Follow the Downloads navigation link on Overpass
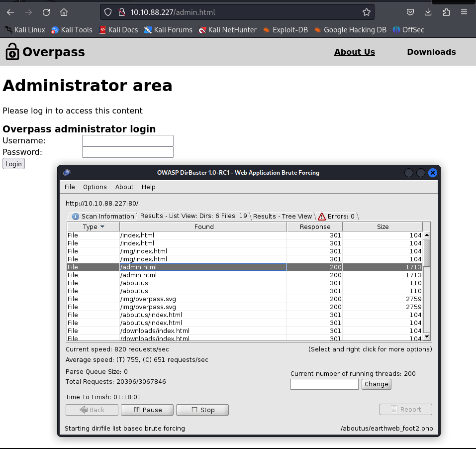 (x=431, y=52)
